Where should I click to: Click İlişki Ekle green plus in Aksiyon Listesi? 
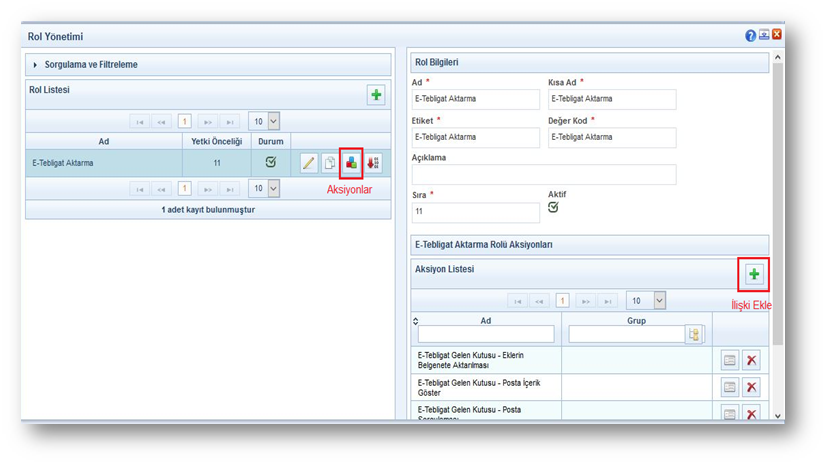coord(754,274)
